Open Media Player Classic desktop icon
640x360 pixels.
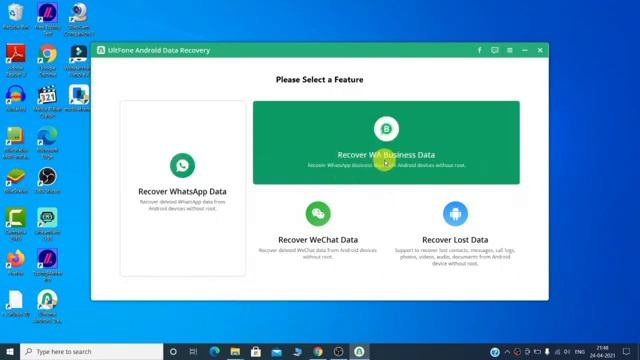tap(48, 101)
